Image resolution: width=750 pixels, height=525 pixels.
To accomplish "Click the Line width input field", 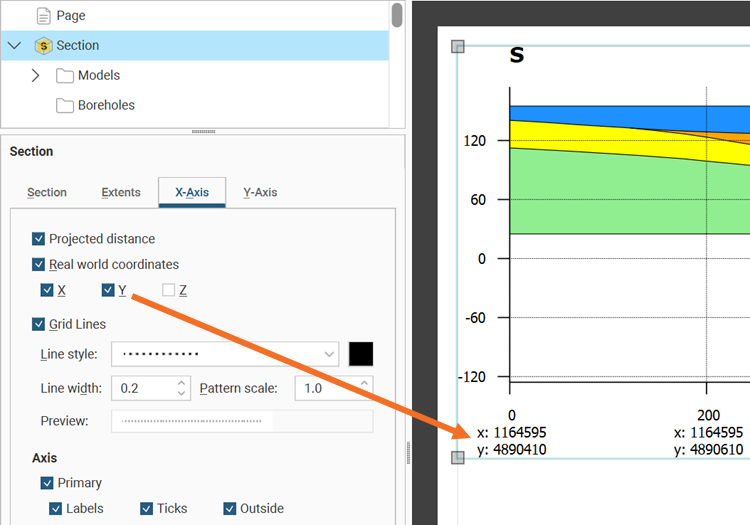I will coord(145,388).
